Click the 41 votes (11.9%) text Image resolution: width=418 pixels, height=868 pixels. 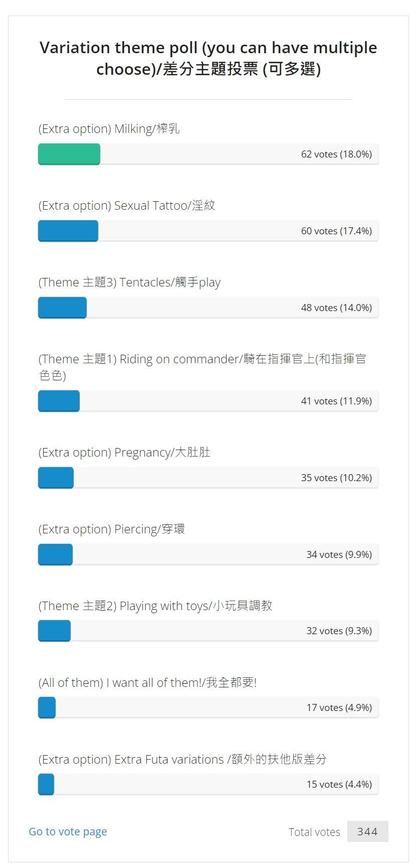[336, 401]
